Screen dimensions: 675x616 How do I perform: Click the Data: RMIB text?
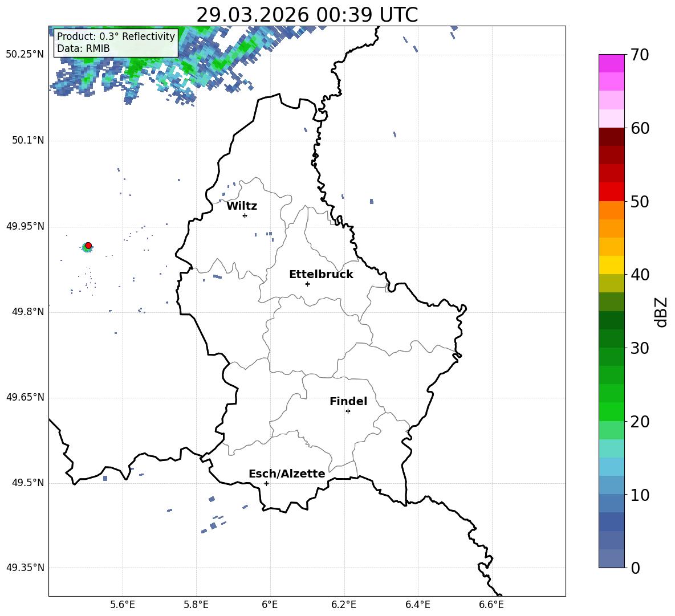pyautogui.click(x=83, y=48)
